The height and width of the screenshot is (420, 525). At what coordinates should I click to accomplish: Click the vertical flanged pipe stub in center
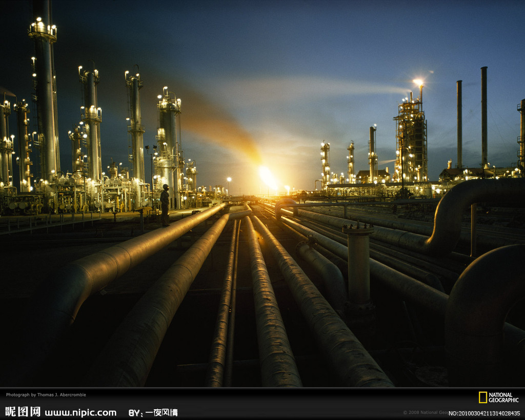pos(358,264)
